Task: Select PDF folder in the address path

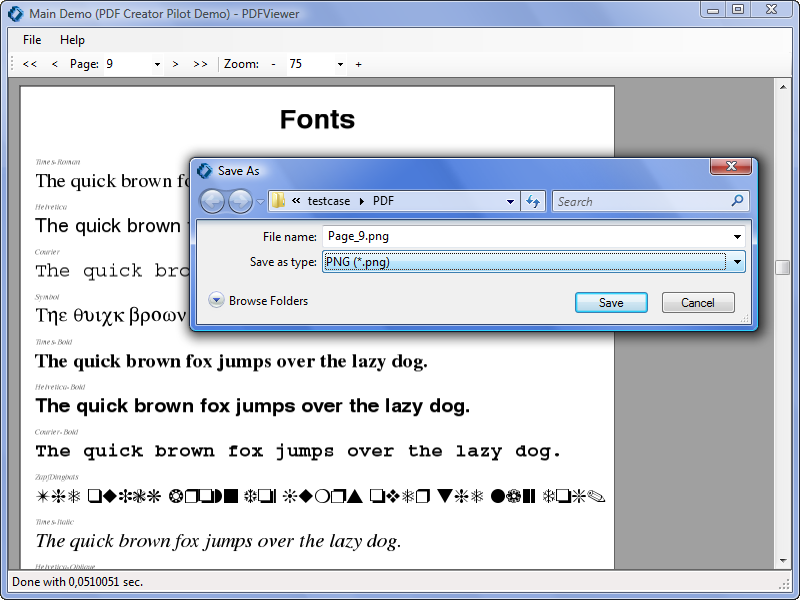Action: 383,201
